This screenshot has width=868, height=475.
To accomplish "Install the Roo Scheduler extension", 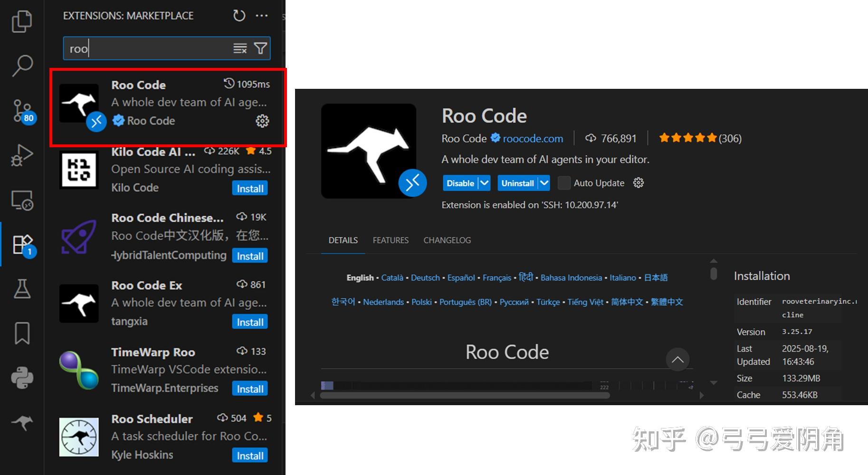I will (250, 456).
